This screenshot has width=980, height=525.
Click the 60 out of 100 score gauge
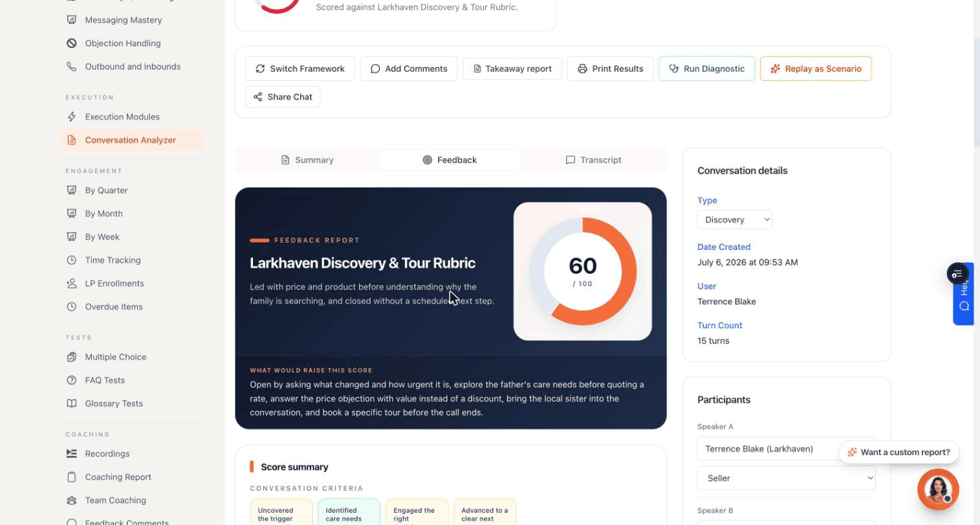[583, 271]
